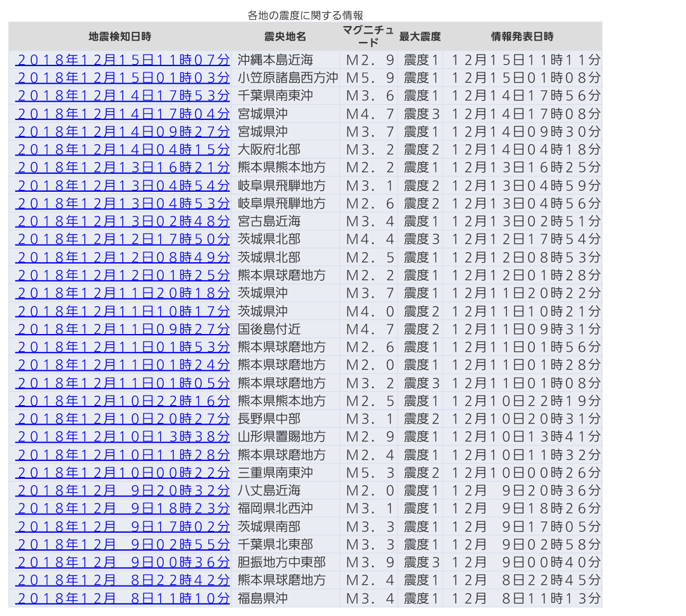This screenshot has width=686, height=616.
Task: Open the 12月14日17時04分 earthquake link
Action: coord(123,114)
